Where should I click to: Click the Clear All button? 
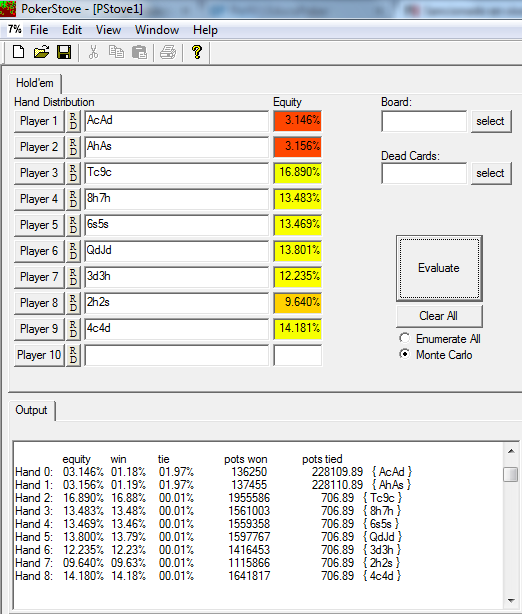click(439, 316)
